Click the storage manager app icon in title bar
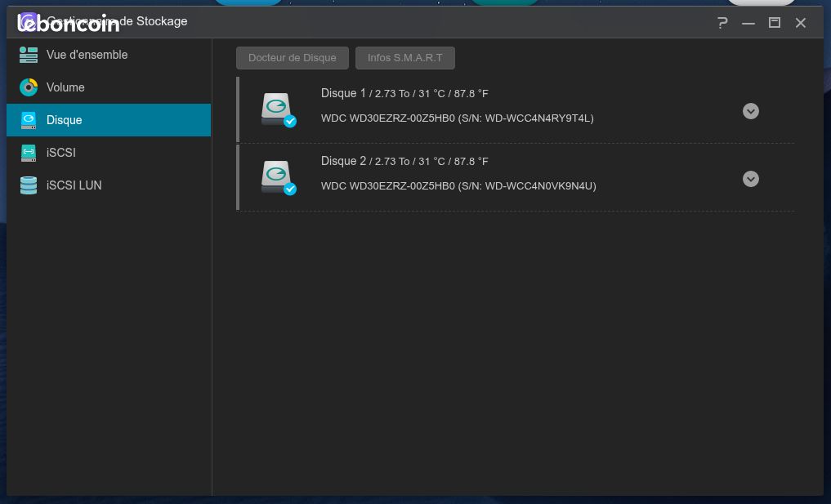The image size is (831, 504). click(x=28, y=22)
